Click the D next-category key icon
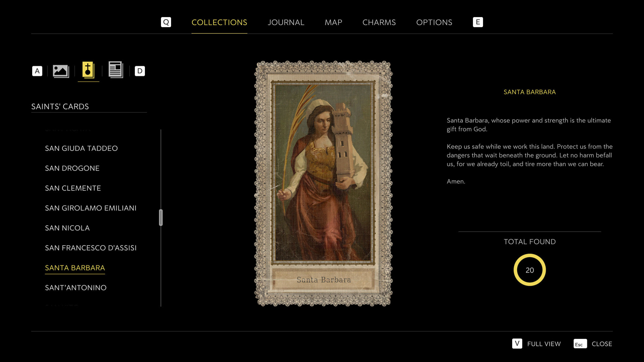The height and width of the screenshot is (362, 644). coord(140,71)
